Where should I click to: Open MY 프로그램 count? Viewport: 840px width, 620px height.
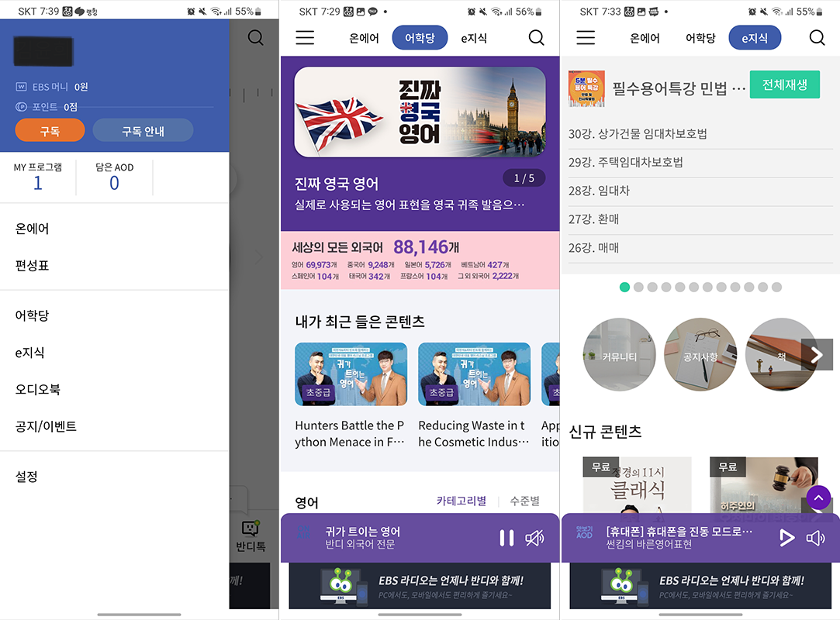click(x=37, y=177)
